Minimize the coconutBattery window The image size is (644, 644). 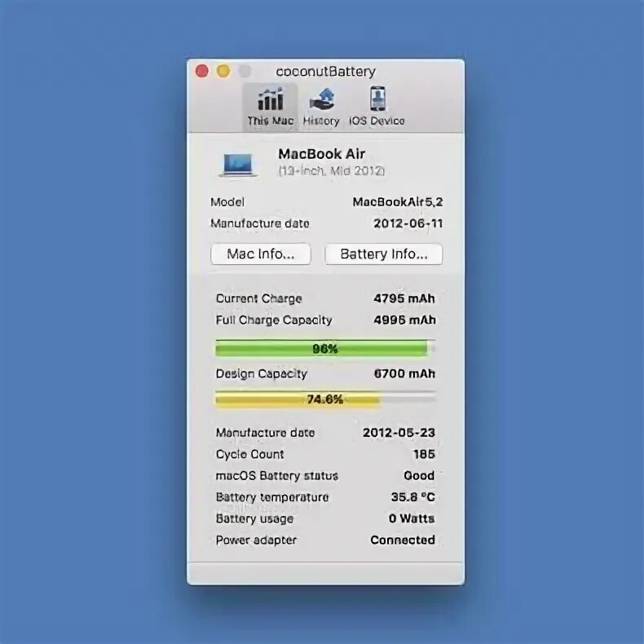223,71
